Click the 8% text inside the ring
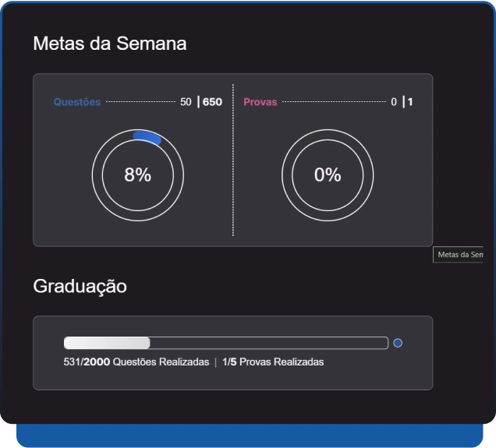This screenshot has height=448, width=496. tap(137, 175)
